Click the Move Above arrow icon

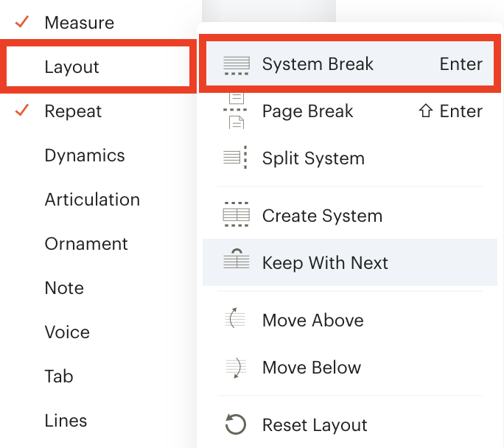tap(235, 318)
